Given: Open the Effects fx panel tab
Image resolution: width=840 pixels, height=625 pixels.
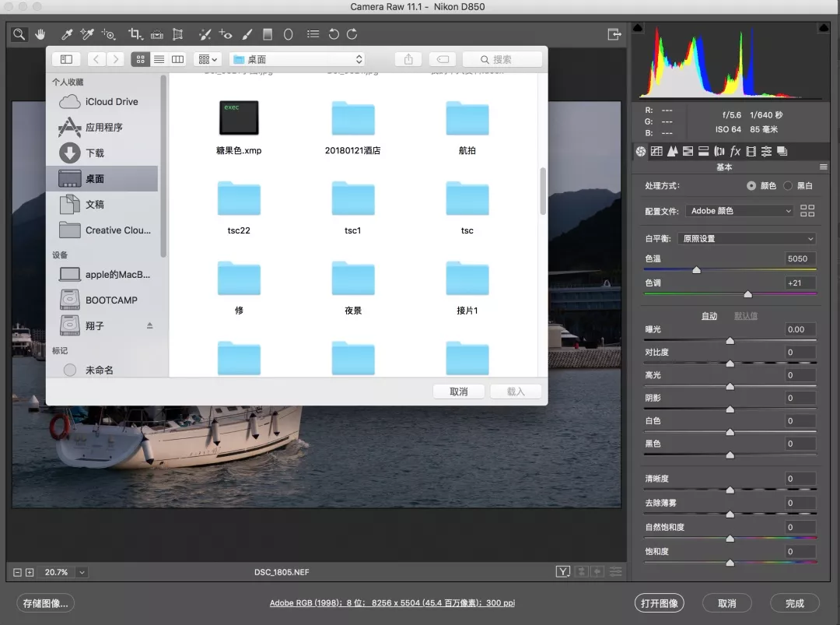Looking at the screenshot, I should point(735,151).
